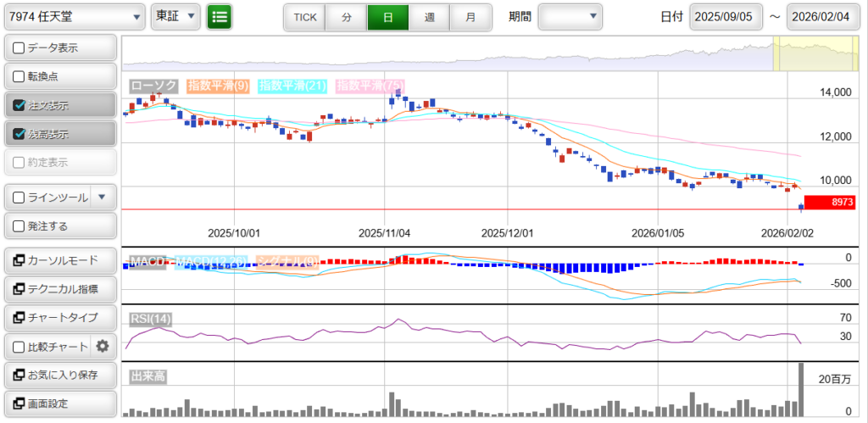Open the 東証 exchange dropdown
868x423 pixels.
coord(175,16)
